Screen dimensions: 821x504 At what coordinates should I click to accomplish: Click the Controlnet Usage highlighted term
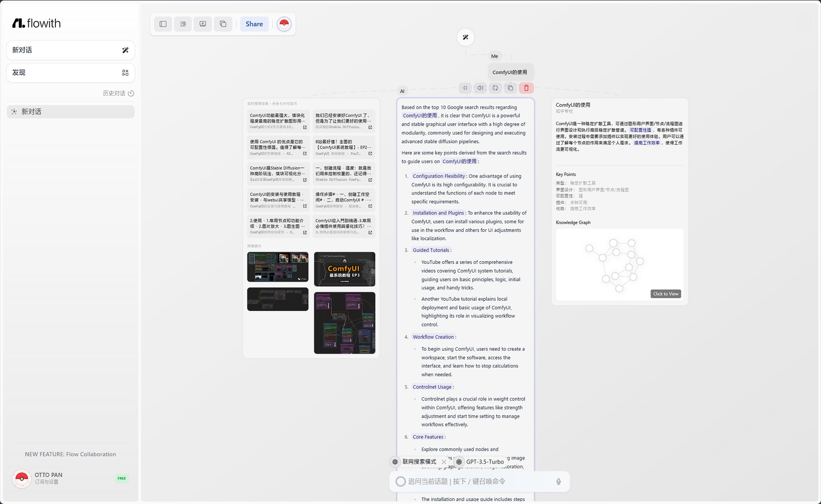[x=432, y=387]
